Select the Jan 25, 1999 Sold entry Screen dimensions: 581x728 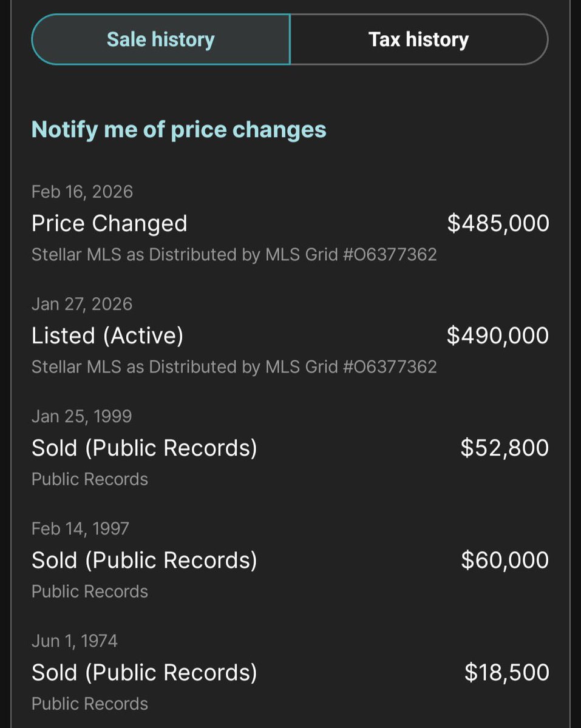click(290, 448)
